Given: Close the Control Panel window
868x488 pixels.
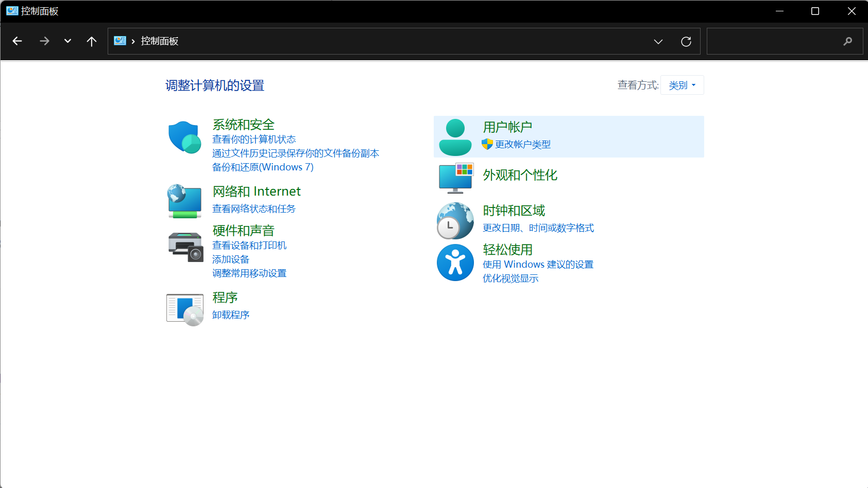Looking at the screenshot, I should point(851,11).
